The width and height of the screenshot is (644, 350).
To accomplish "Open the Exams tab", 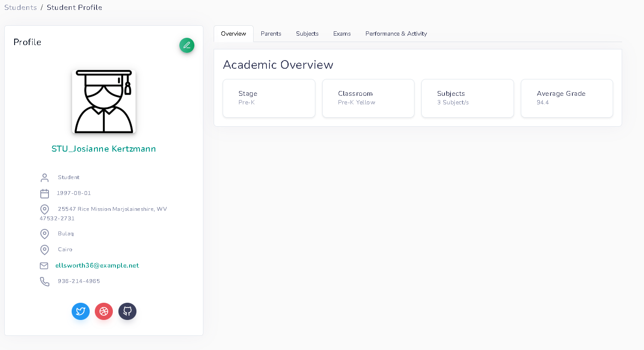I will [x=342, y=33].
